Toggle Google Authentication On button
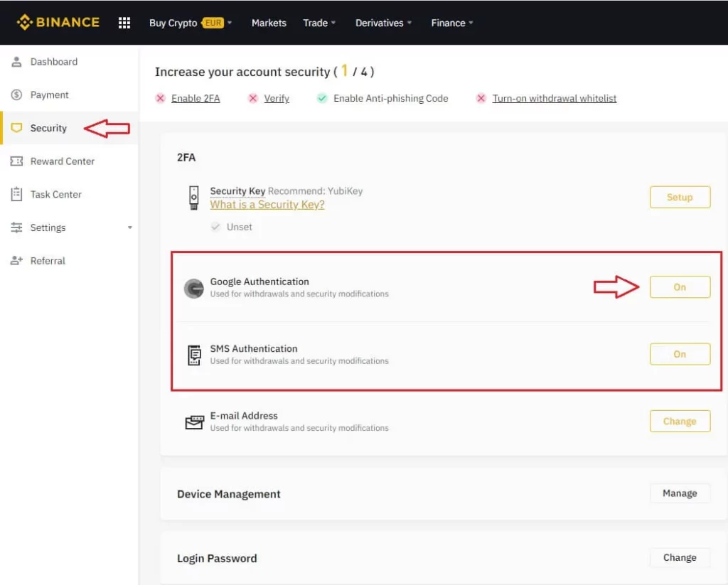This screenshot has width=728, height=585. [x=680, y=287]
